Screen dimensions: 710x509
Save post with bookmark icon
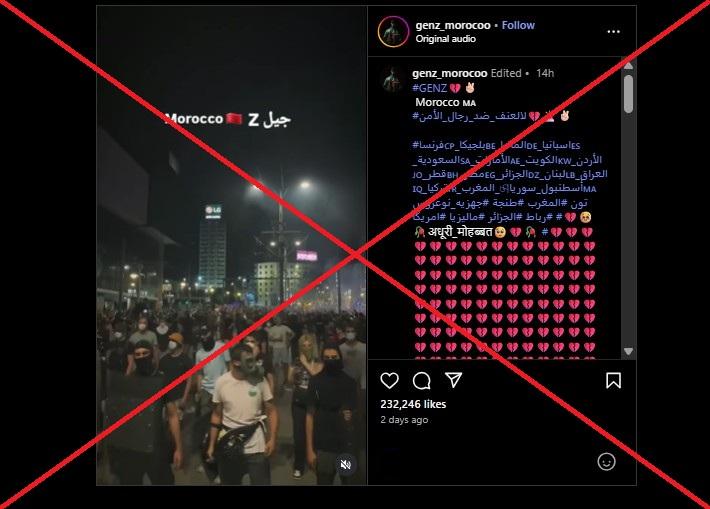(614, 380)
